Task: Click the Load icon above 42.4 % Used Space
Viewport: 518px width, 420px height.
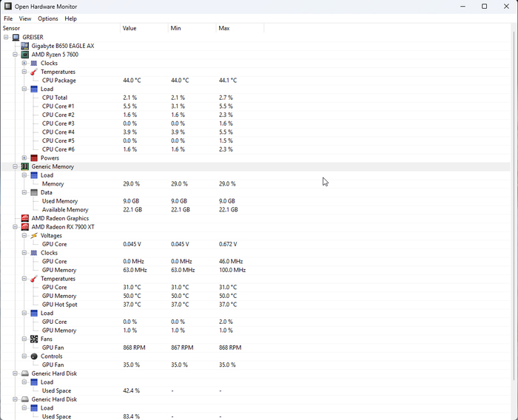Action: point(34,382)
